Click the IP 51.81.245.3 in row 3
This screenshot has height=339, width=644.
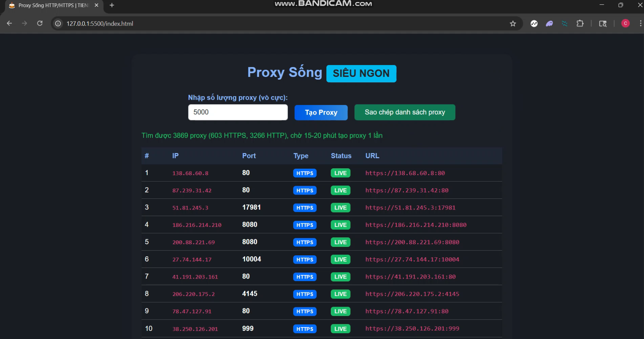[x=190, y=208]
